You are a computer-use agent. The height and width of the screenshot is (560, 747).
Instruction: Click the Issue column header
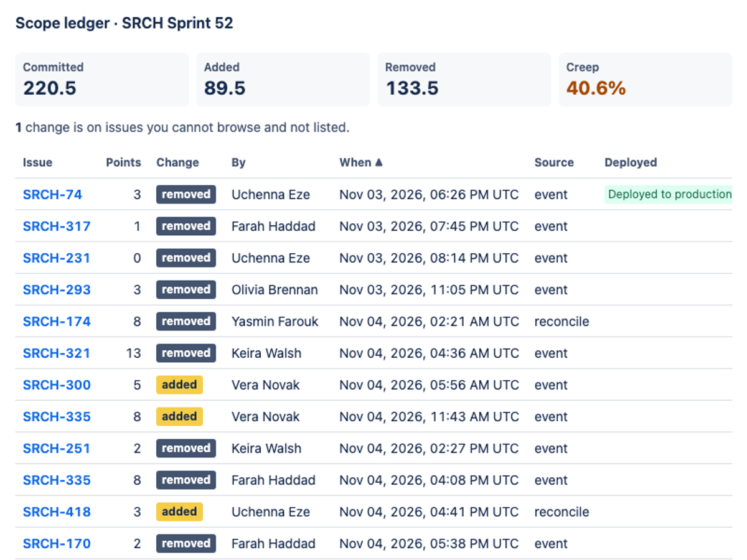pyautogui.click(x=37, y=162)
